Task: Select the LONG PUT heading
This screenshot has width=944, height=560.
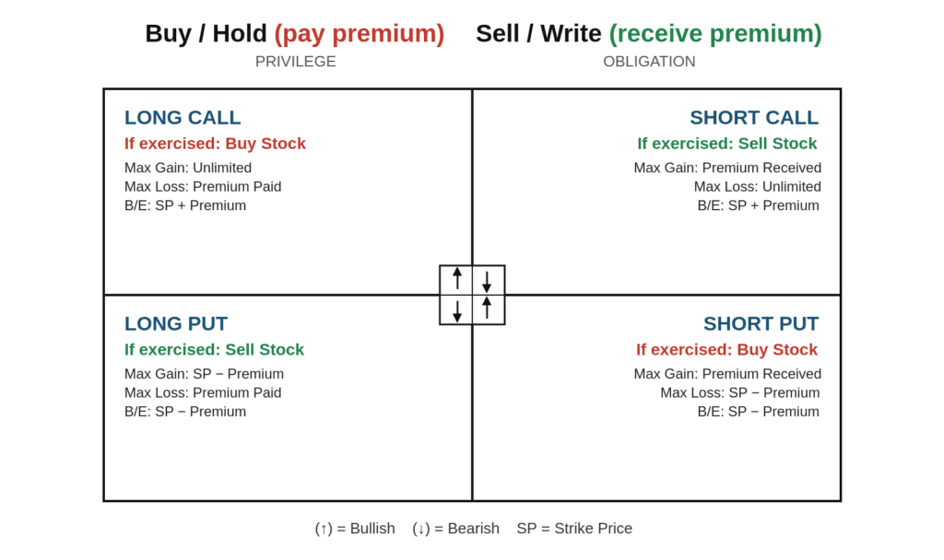Action: [x=176, y=323]
